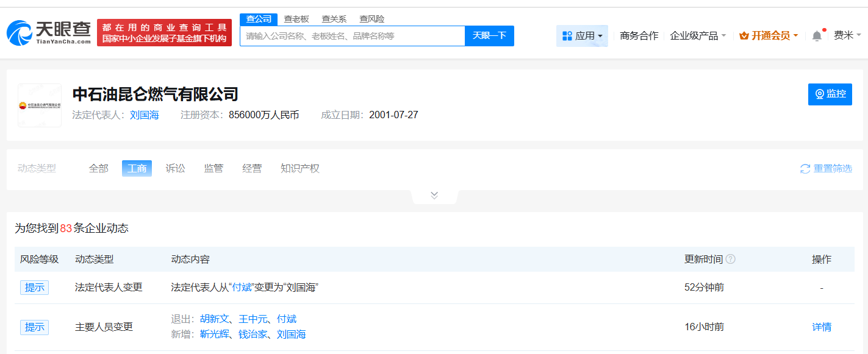Click the update time help icon
This screenshot has width=868, height=354.
coord(730,259)
